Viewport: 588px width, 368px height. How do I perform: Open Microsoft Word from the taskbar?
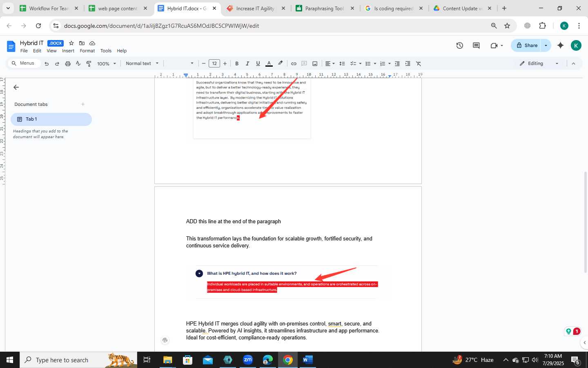coord(308,360)
